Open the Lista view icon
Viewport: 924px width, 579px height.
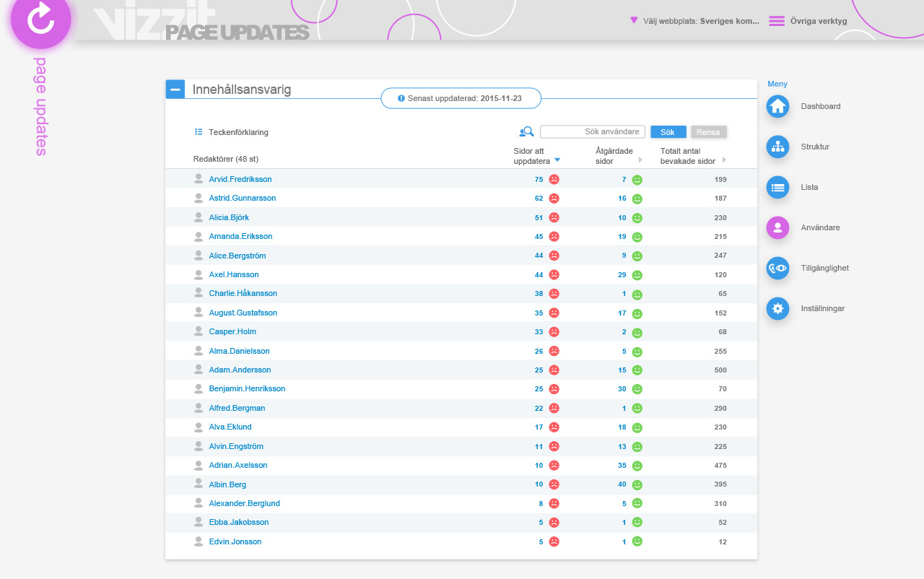777,187
